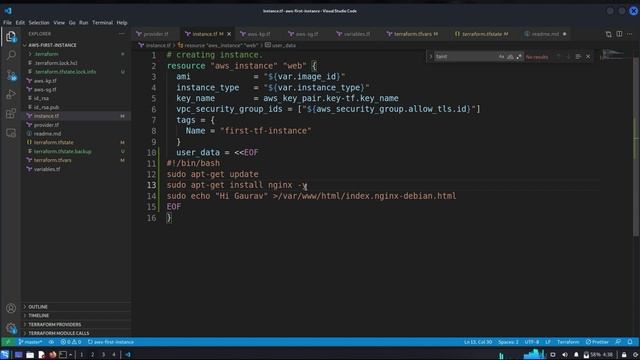This screenshot has height=360, width=640.
Task: Switch to provider.tf editor tab
Action: coord(156,34)
